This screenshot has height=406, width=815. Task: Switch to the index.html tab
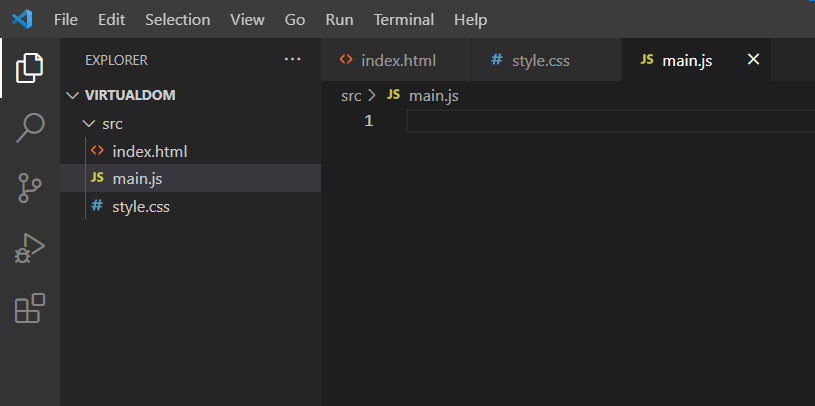point(396,60)
